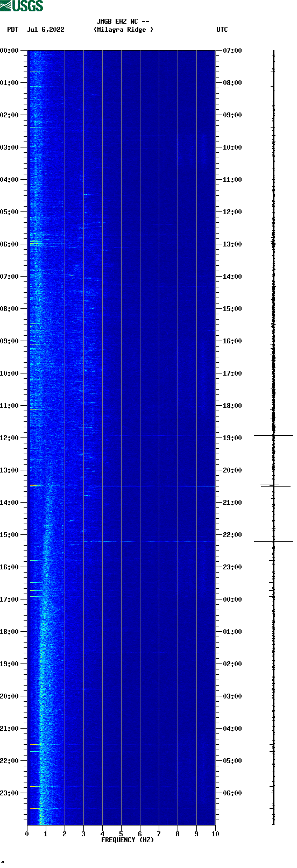Select the 16:00 label on the UTC axis
This screenshot has height=868, width=297.
point(232,341)
